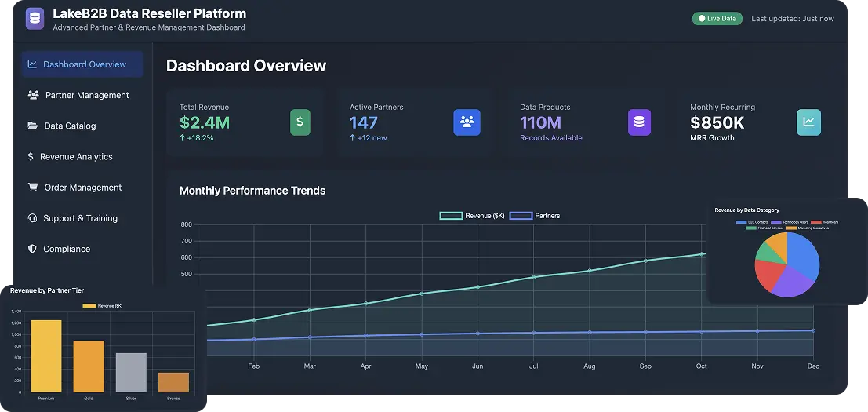Screen dimensions: 868x412
Task: Click the Revenue line data point for May
Action: (x=422, y=294)
